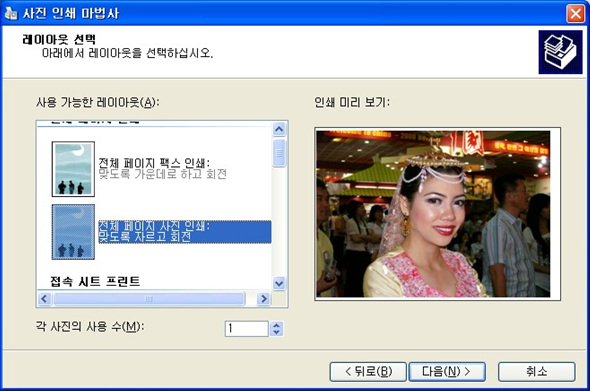Select the full page fax print thumbnail
This screenshot has width=590, height=391.
click(x=73, y=169)
